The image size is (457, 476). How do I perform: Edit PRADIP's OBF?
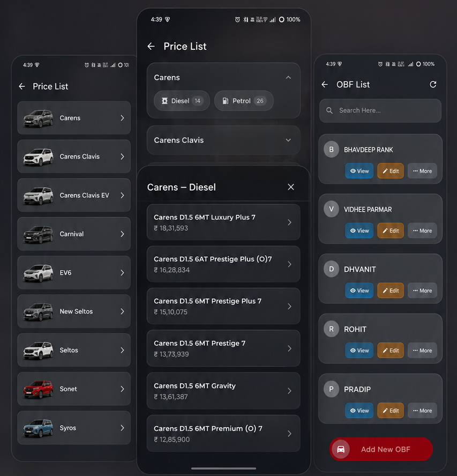click(x=391, y=411)
